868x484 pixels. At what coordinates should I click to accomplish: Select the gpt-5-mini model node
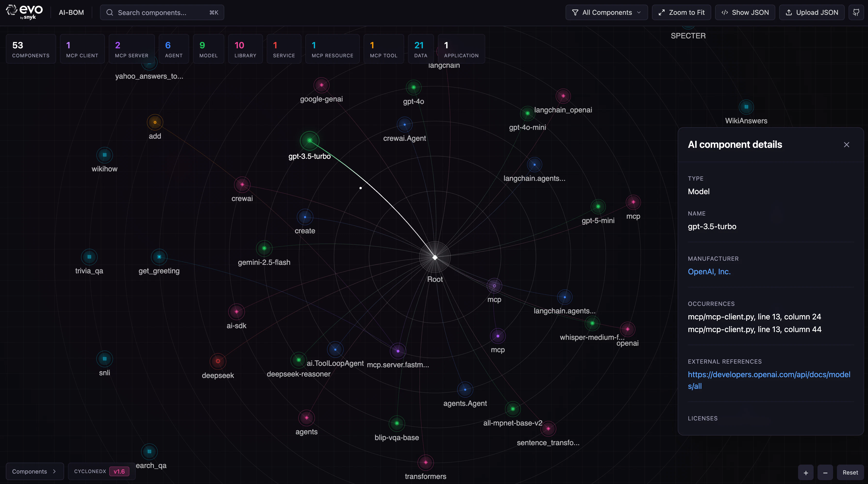click(x=598, y=207)
